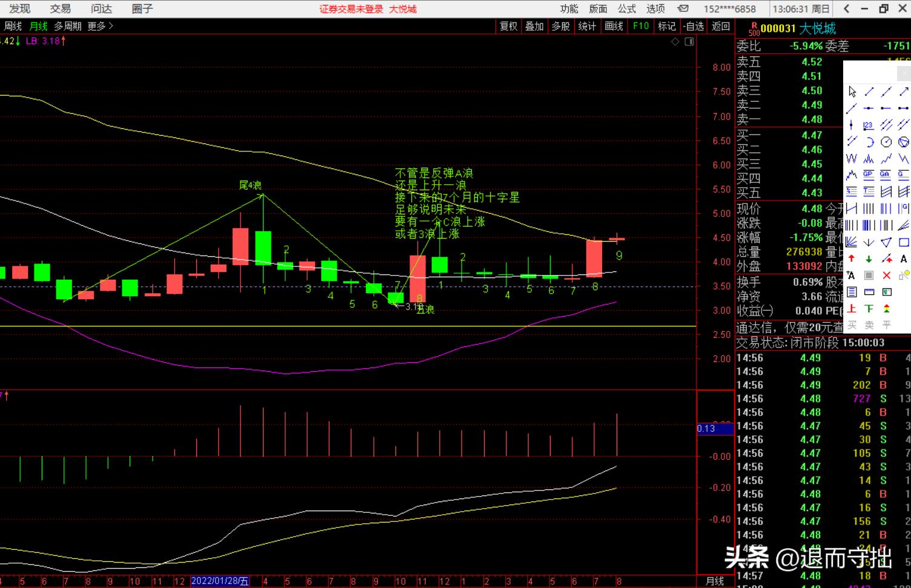Click the 叠加 overlay button
This screenshot has width=911, height=588.
(535, 26)
